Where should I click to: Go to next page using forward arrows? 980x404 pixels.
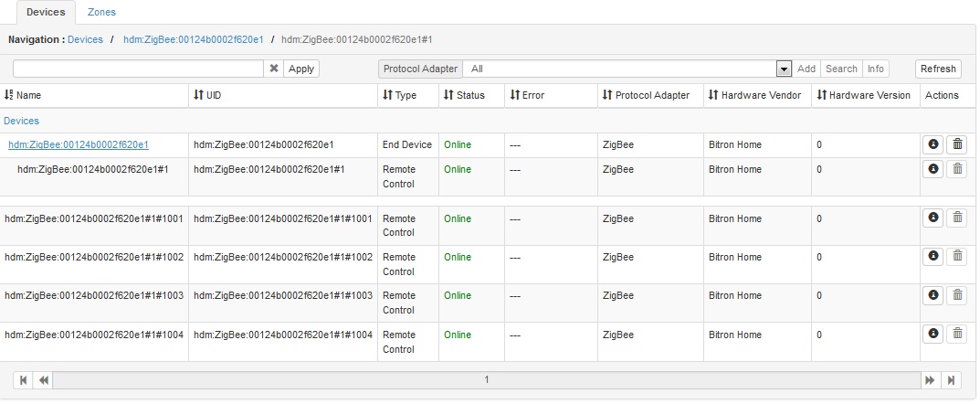[931, 380]
